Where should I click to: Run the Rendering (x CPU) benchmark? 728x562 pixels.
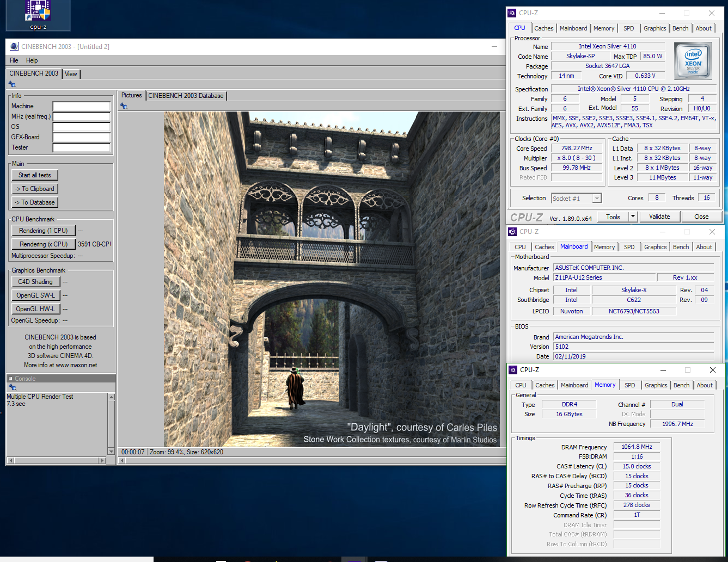tap(44, 244)
